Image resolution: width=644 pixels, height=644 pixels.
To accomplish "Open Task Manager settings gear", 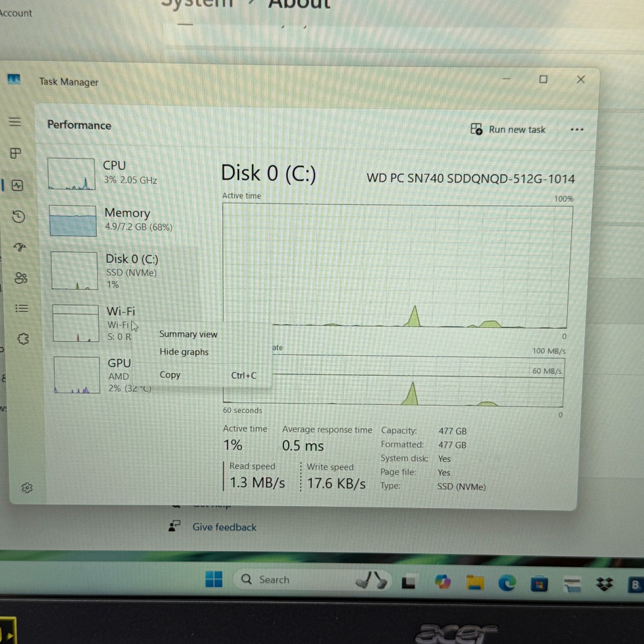I will (x=27, y=488).
